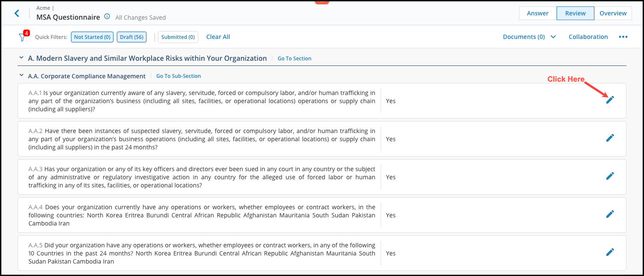Click the Yes answer for question A.A.3
Screen dimensions: 644x276
click(x=391, y=177)
